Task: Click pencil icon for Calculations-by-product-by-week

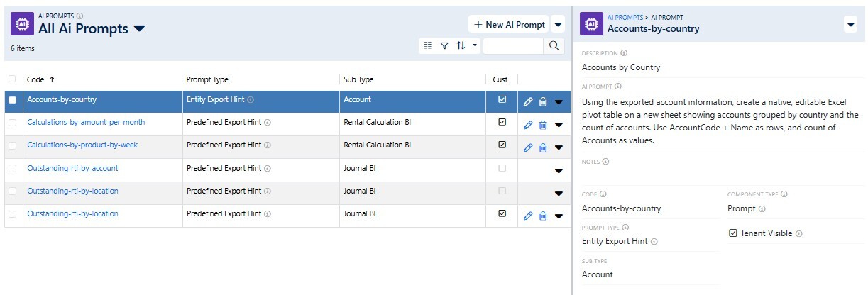Action: tap(527, 147)
